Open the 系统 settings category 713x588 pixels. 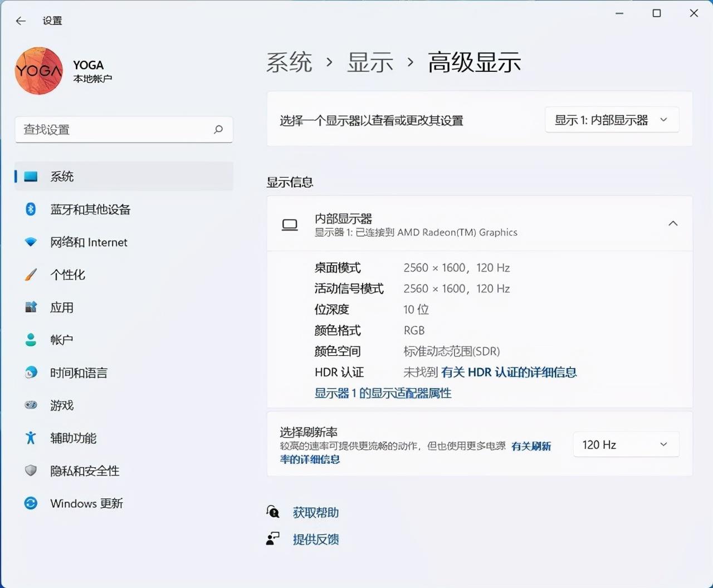click(x=124, y=177)
